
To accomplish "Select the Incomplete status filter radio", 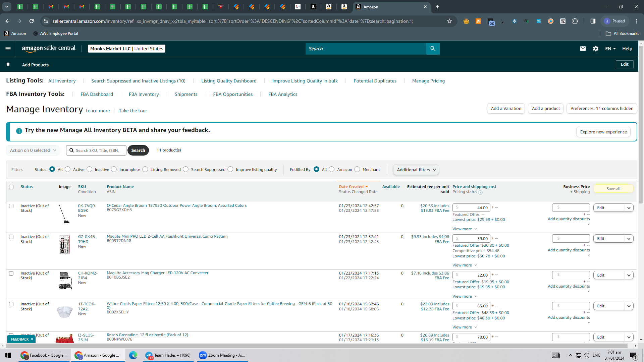I will 114,169.
